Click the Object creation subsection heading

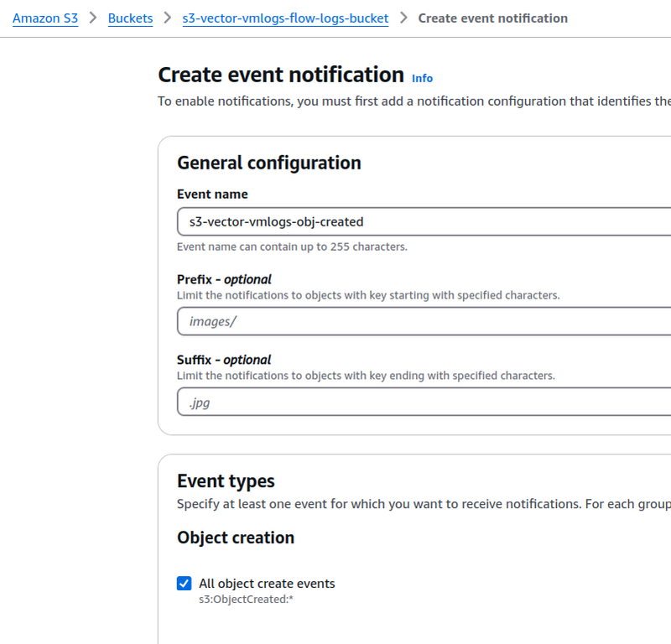click(236, 538)
